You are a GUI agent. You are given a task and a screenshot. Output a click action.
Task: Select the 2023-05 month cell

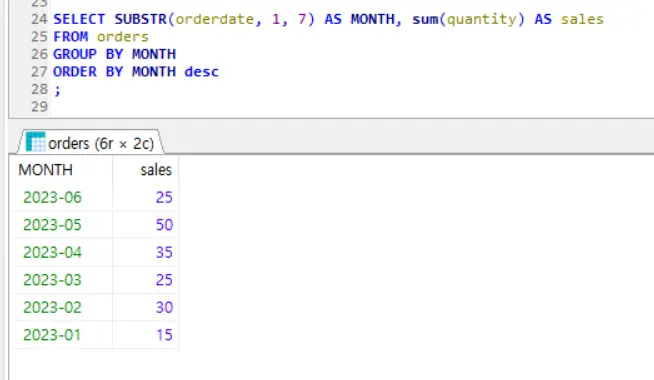[x=62, y=225]
